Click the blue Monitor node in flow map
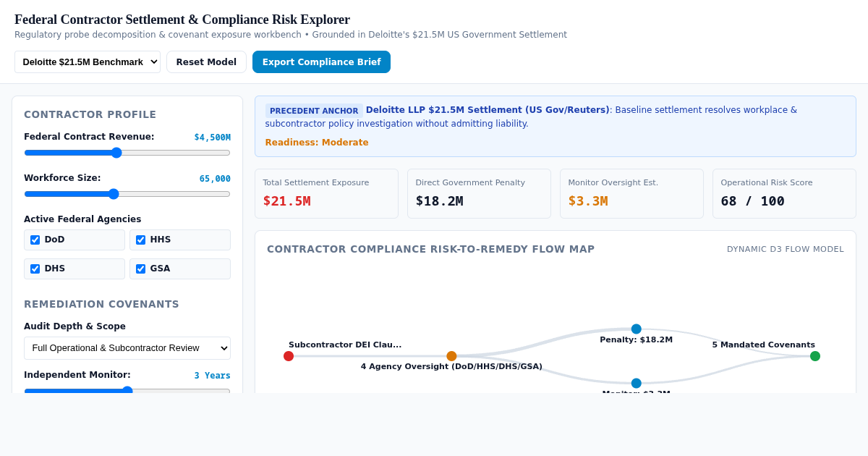The height and width of the screenshot is (456, 868). click(x=636, y=383)
